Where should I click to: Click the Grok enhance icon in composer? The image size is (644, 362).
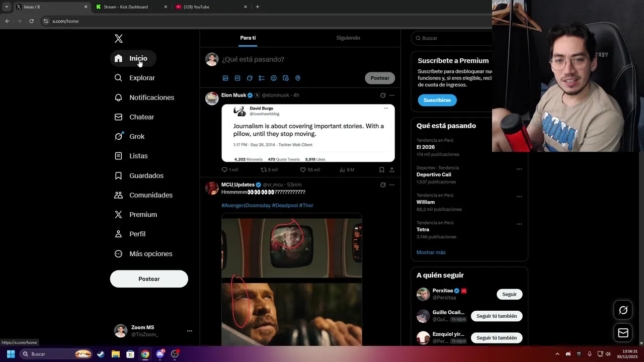(x=250, y=78)
